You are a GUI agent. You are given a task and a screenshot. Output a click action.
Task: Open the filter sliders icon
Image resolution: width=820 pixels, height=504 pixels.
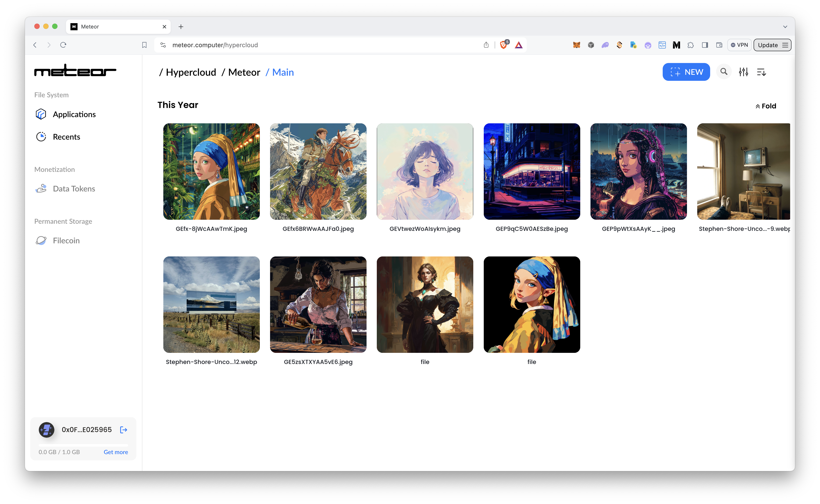pos(743,72)
